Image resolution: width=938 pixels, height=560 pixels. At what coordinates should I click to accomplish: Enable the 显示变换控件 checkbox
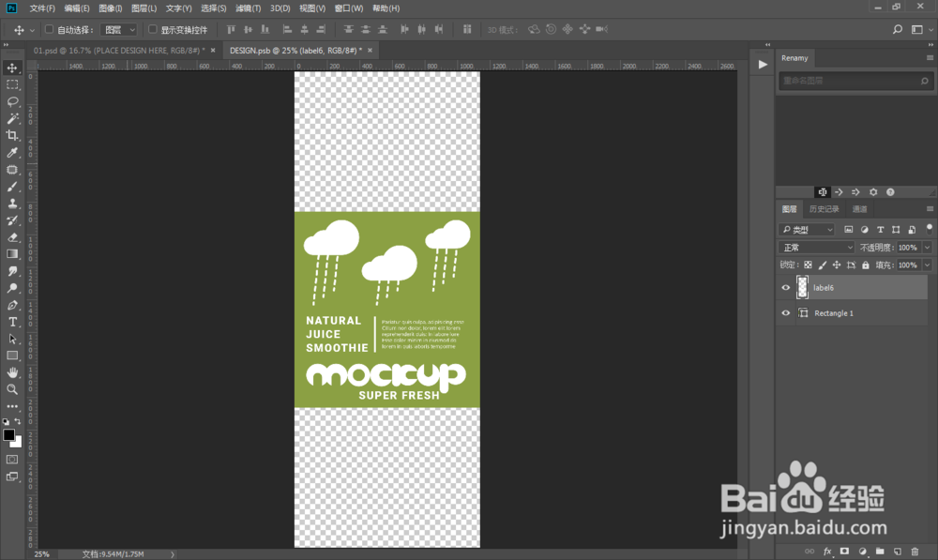pos(153,29)
